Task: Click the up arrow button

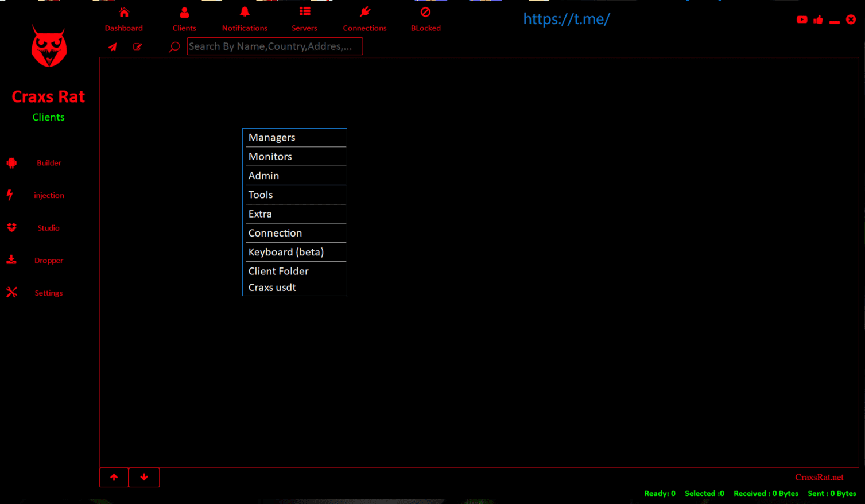Action: (114, 478)
